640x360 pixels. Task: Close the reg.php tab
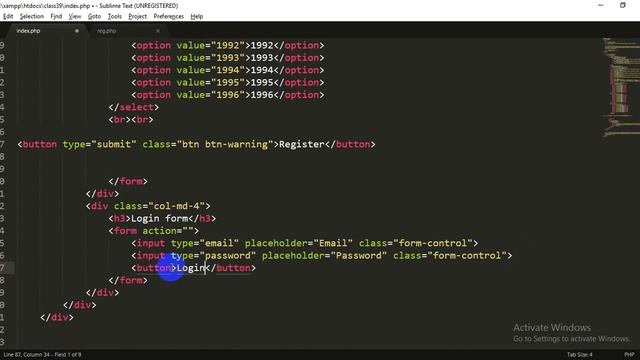tap(158, 31)
